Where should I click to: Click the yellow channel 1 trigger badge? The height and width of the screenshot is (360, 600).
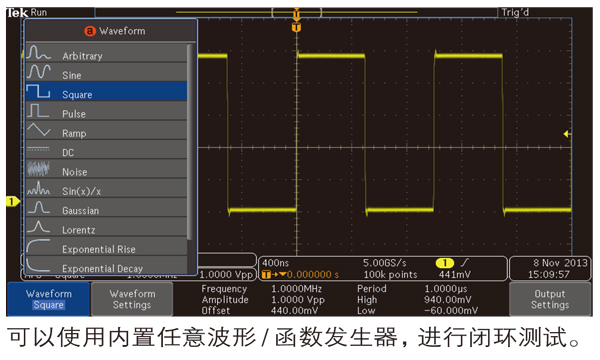pyautogui.click(x=445, y=263)
